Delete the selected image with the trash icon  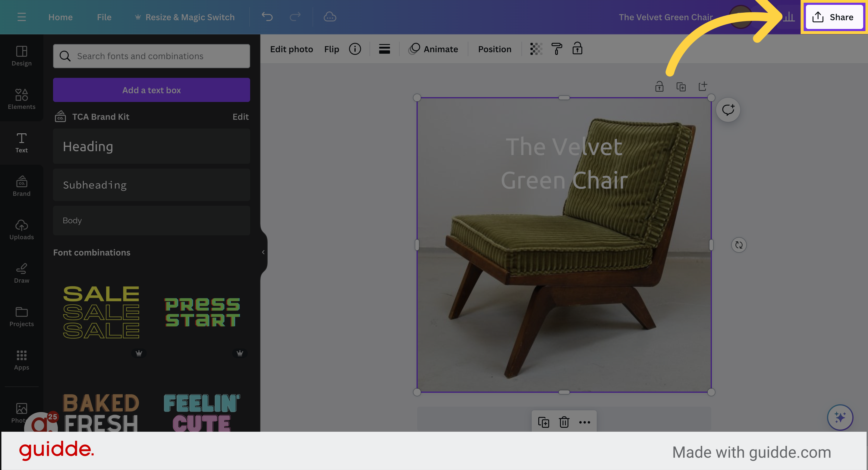coord(565,422)
